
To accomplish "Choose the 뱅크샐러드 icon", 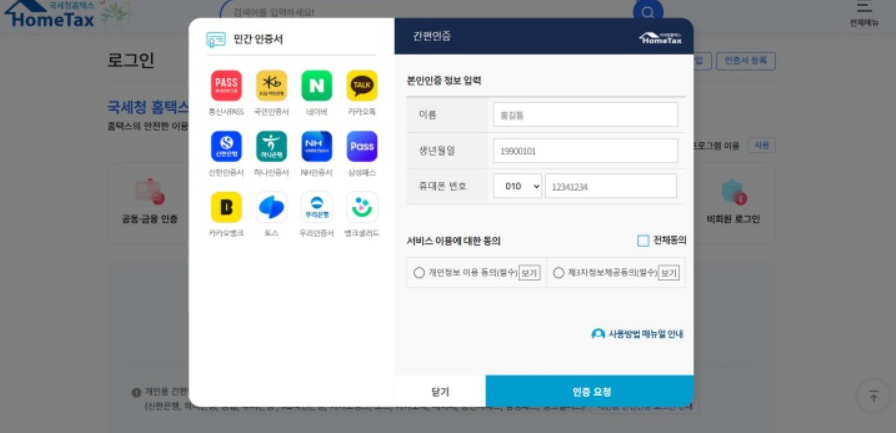I will (362, 207).
